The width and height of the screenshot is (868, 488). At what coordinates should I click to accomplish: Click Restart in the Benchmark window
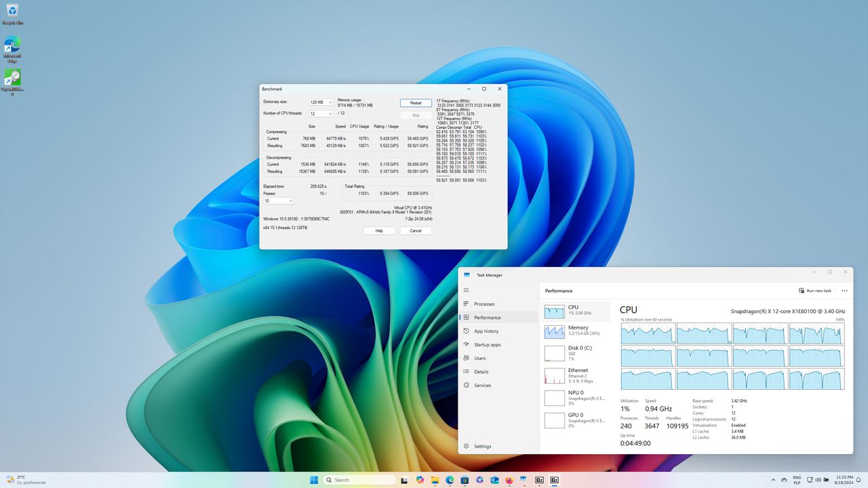416,103
